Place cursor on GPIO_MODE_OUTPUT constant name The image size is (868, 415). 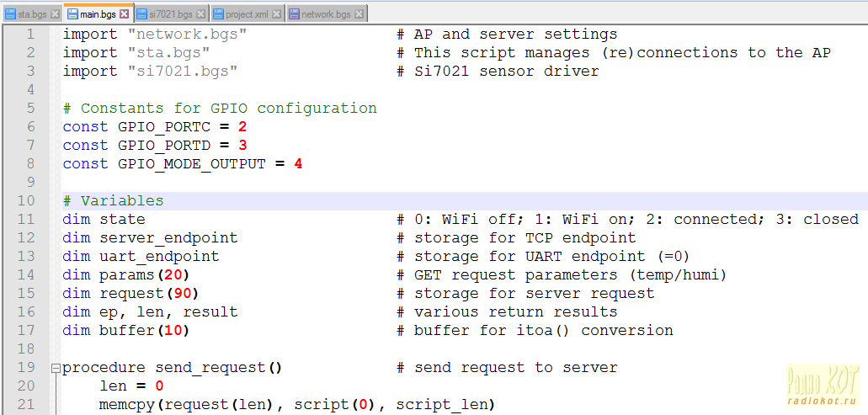coord(191,164)
